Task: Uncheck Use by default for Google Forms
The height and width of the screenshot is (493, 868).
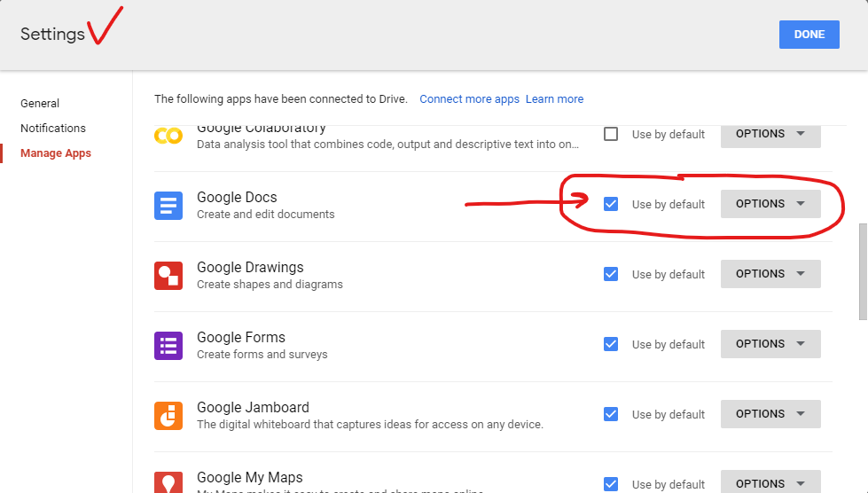Action: [x=611, y=344]
